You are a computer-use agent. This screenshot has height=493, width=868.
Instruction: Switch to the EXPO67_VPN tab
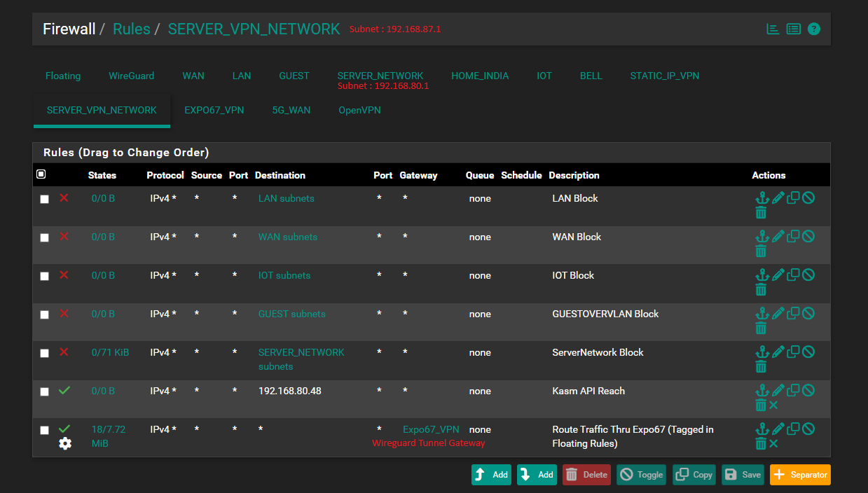(x=214, y=110)
